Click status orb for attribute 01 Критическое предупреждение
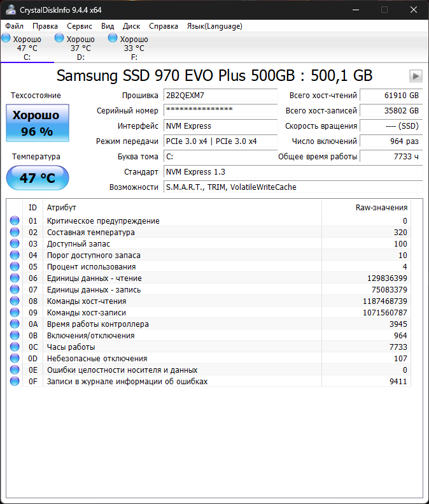Image resolution: width=429 pixels, height=504 pixels. click(x=15, y=220)
